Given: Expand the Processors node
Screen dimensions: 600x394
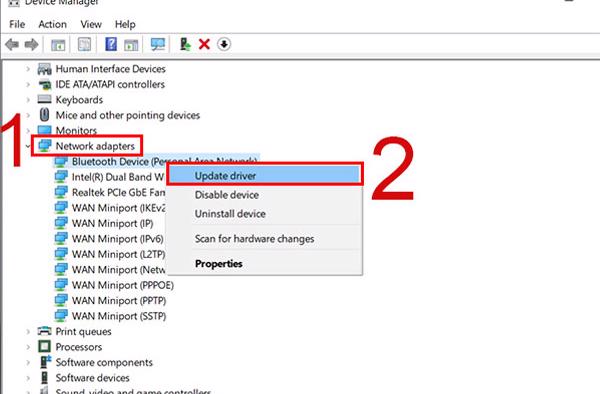Looking at the screenshot, I should click(x=28, y=347).
